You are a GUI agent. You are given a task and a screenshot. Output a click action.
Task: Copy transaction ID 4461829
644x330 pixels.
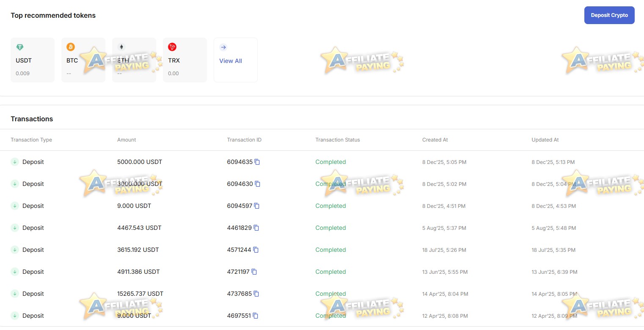click(x=256, y=228)
